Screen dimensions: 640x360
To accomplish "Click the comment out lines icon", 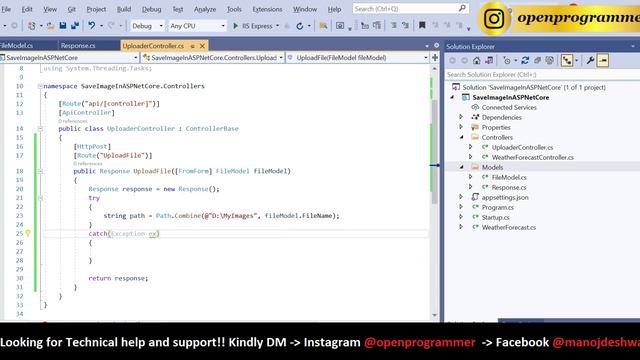I will (x=393, y=26).
